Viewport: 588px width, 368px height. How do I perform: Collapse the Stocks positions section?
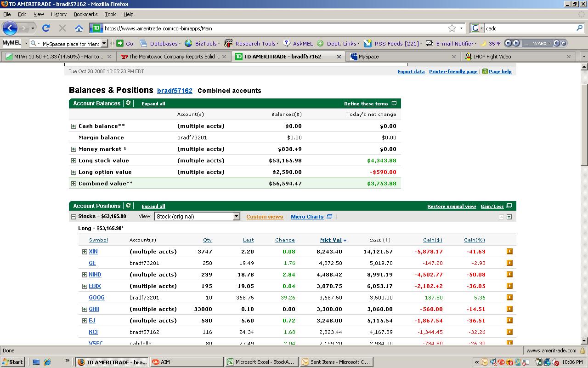[73, 217]
